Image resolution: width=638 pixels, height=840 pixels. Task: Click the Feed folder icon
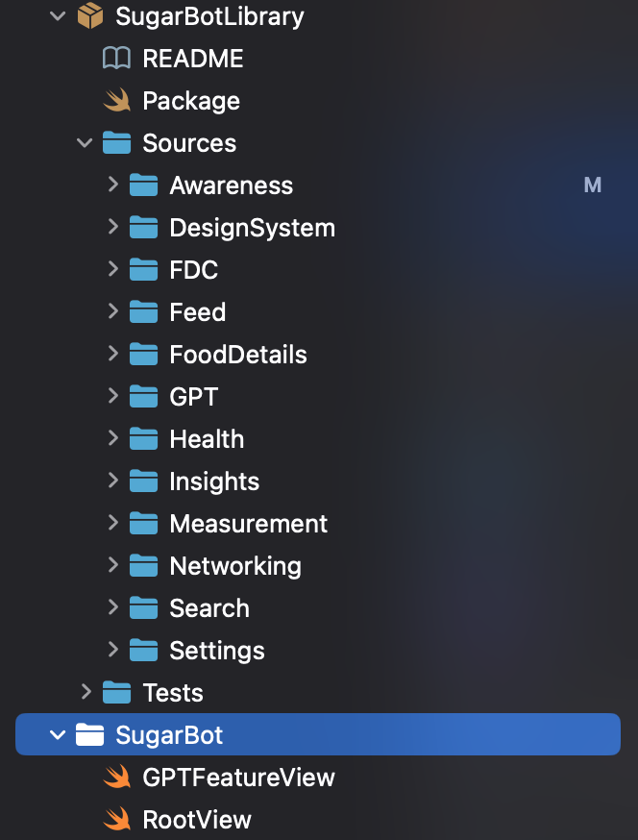coord(143,311)
